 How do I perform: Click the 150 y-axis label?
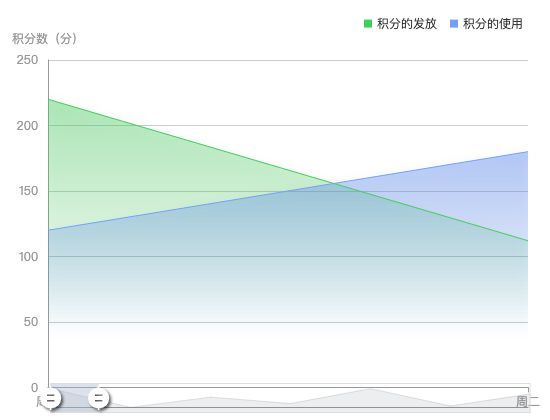[28, 191]
